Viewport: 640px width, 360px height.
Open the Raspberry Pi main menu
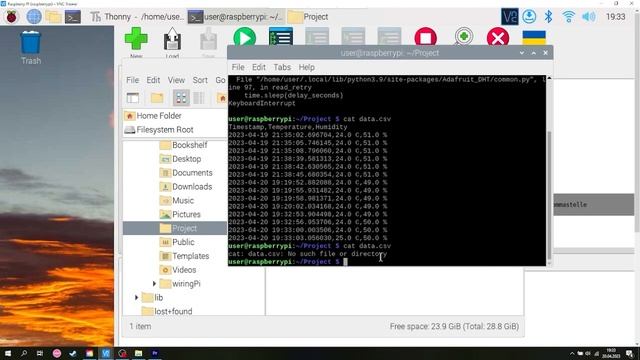point(11,17)
